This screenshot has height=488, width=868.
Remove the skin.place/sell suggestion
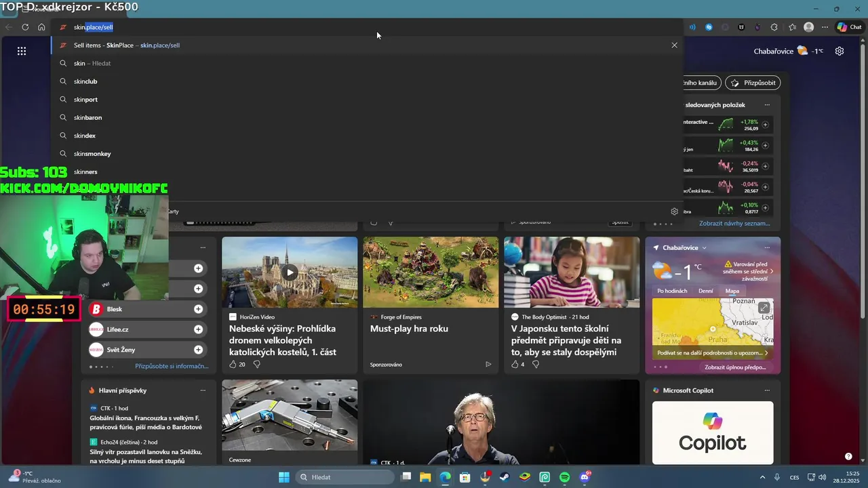pyautogui.click(x=674, y=45)
